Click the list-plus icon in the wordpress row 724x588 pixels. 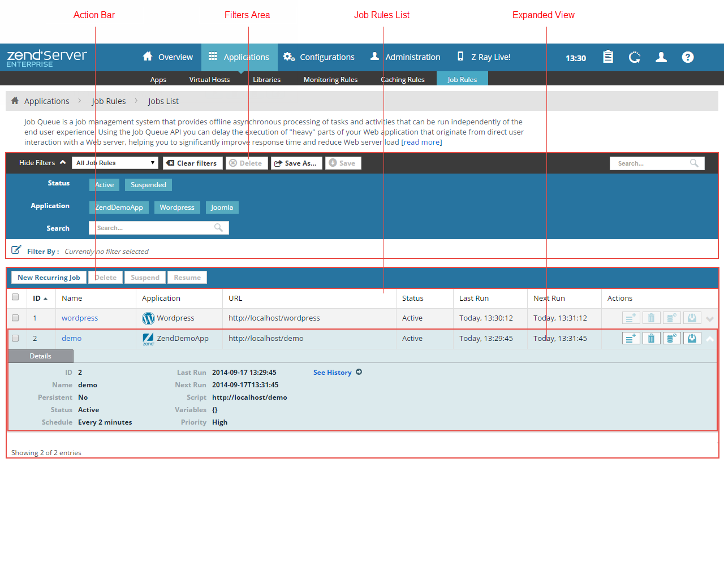click(x=631, y=318)
